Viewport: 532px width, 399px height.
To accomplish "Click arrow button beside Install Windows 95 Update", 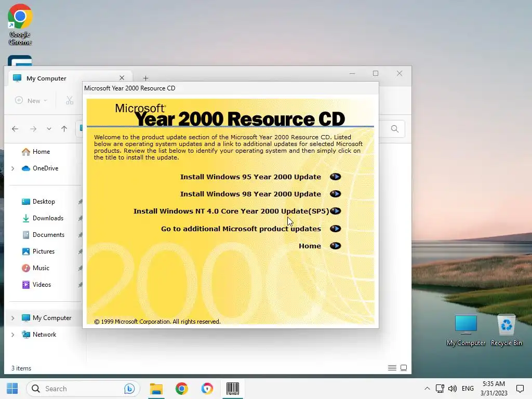I will click(x=335, y=177).
